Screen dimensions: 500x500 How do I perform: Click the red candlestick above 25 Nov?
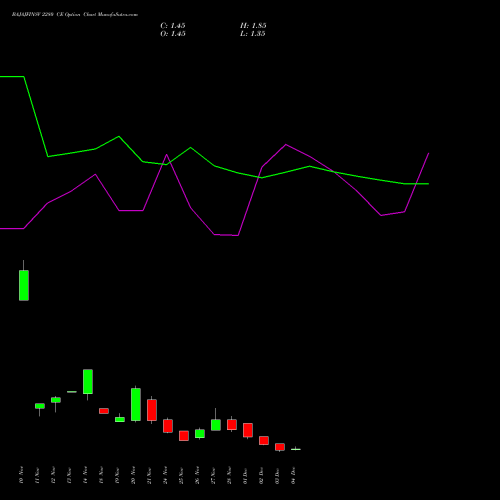tap(184, 436)
